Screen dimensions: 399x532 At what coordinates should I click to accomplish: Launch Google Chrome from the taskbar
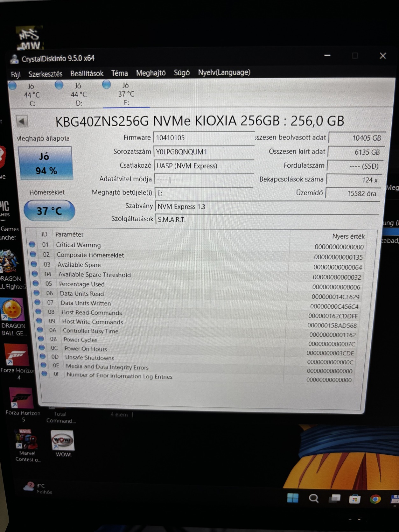click(x=375, y=499)
